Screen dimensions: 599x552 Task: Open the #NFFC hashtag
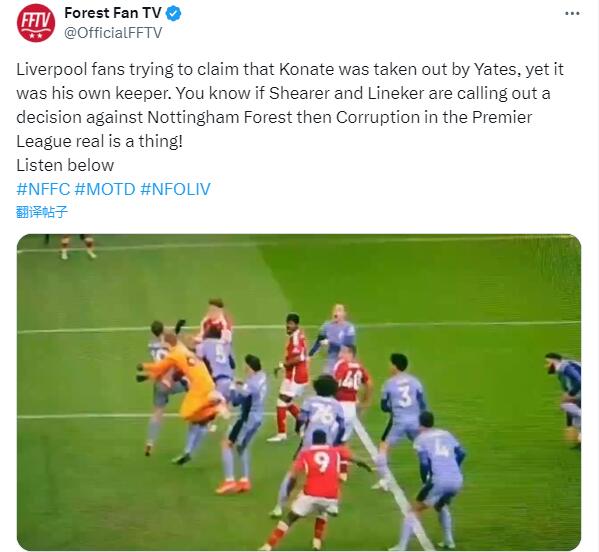point(43,189)
